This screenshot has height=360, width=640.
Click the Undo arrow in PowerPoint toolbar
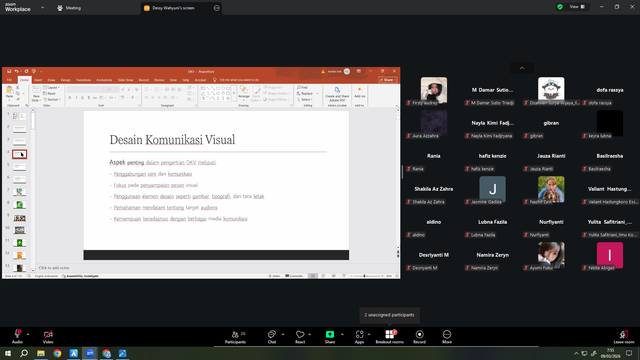(17, 71)
